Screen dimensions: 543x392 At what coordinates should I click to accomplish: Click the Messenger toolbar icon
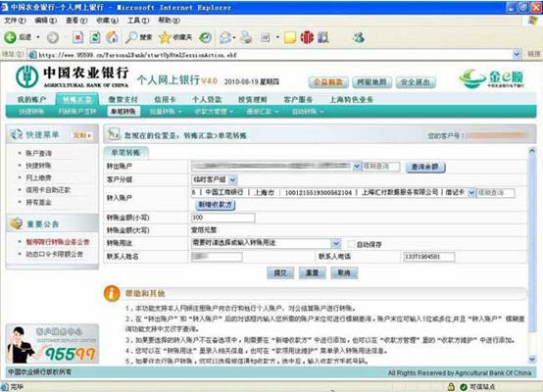pos(359,37)
